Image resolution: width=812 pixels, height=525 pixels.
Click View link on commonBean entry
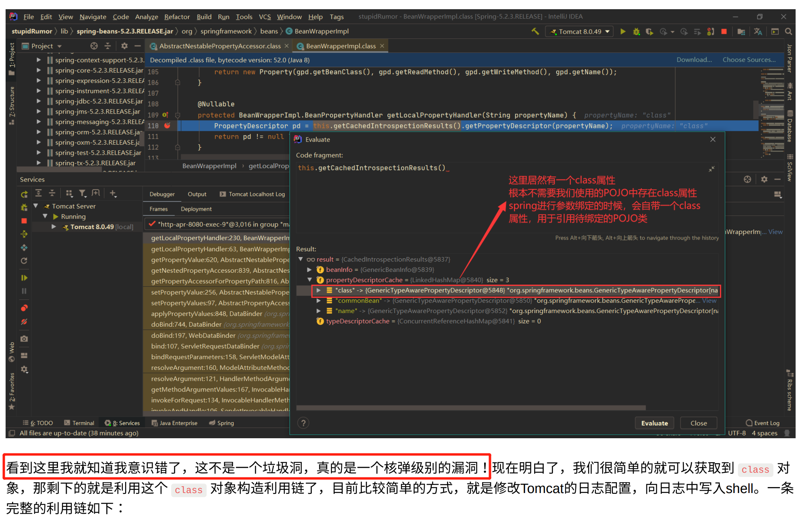click(x=709, y=301)
